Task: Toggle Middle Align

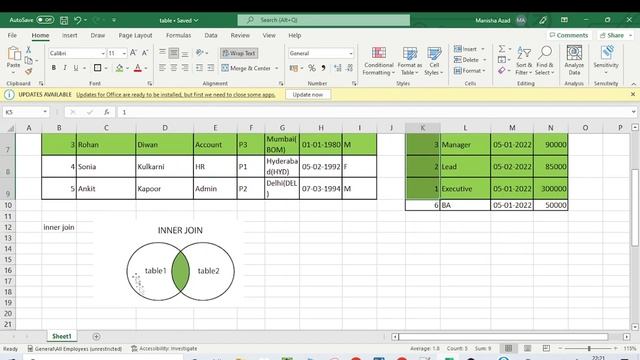Action: 173,53
